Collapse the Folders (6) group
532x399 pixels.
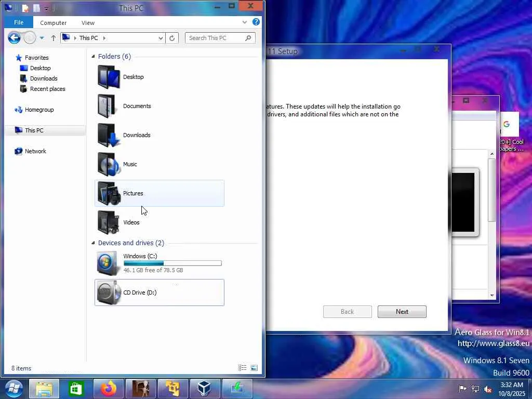click(93, 56)
